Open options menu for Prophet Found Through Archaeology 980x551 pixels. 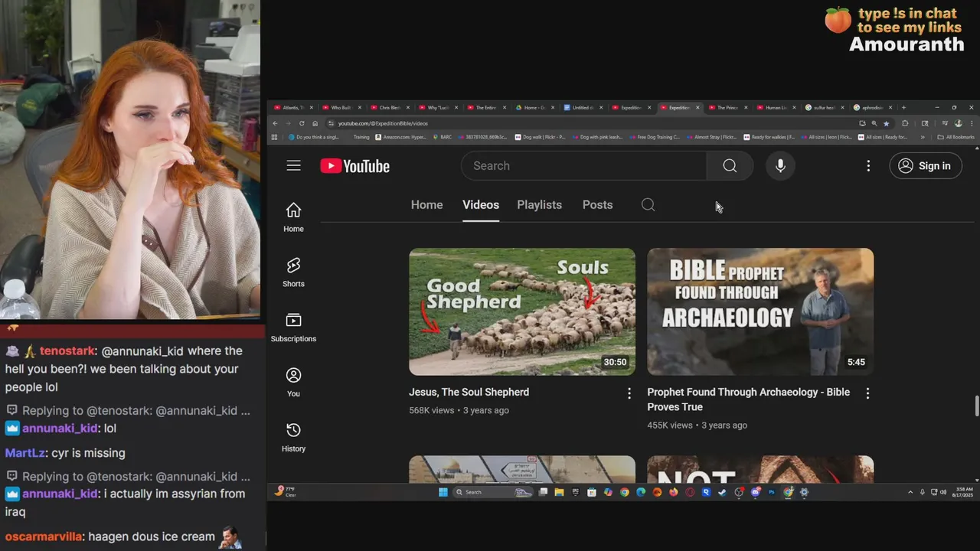pos(867,393)
